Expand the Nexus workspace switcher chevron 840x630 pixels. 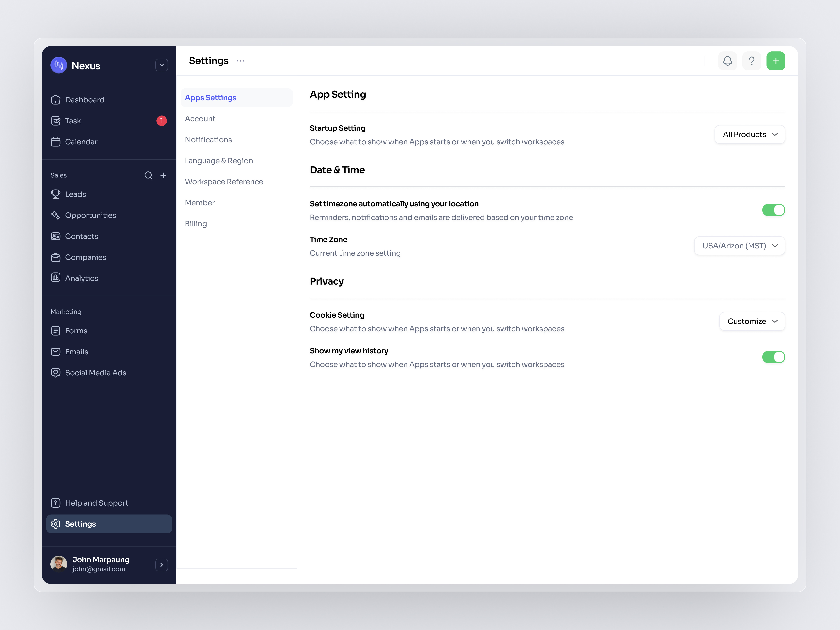[x=161, y=65]
